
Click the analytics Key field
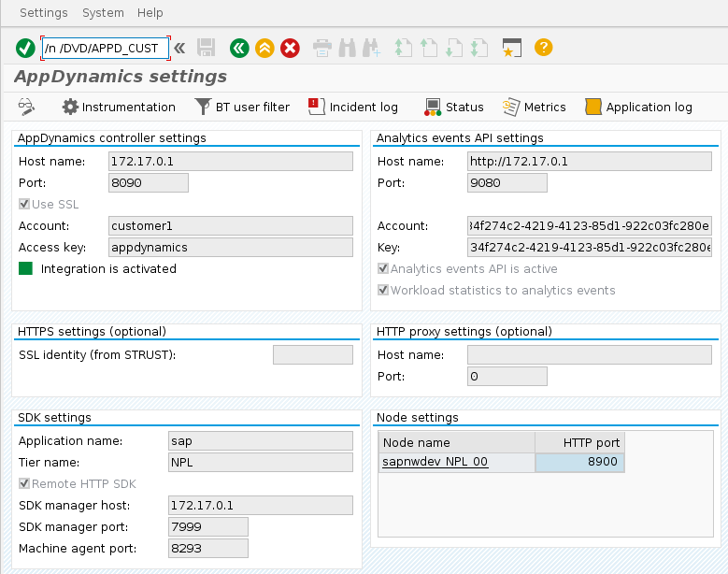pyautogui.click(x=589, y=247)
